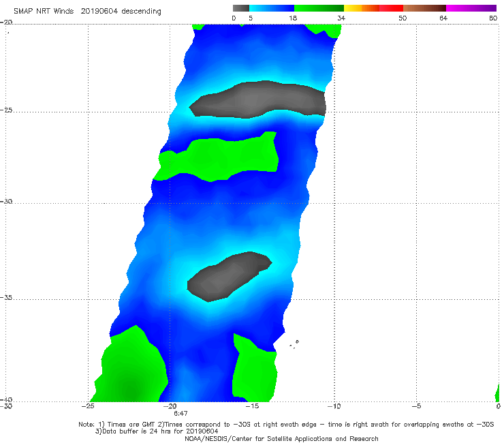Click the longitude label '-15' on bottom axis

[x=252, y=406]
